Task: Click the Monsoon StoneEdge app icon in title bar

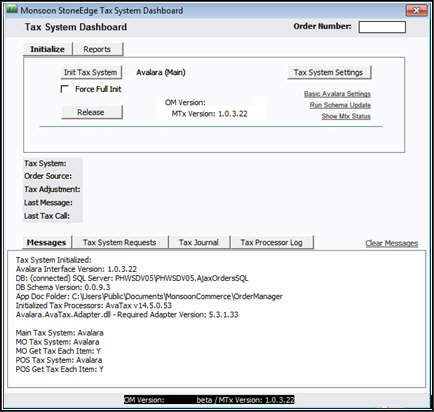Action: 12,10
